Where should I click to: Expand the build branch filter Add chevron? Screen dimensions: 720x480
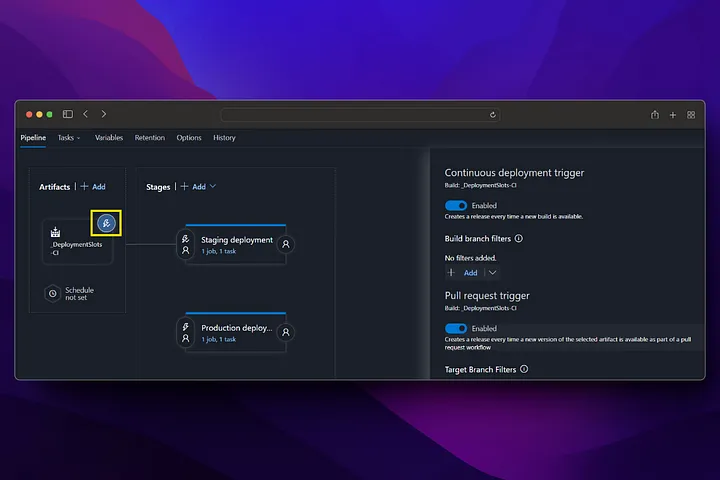(x=492, y=273)
